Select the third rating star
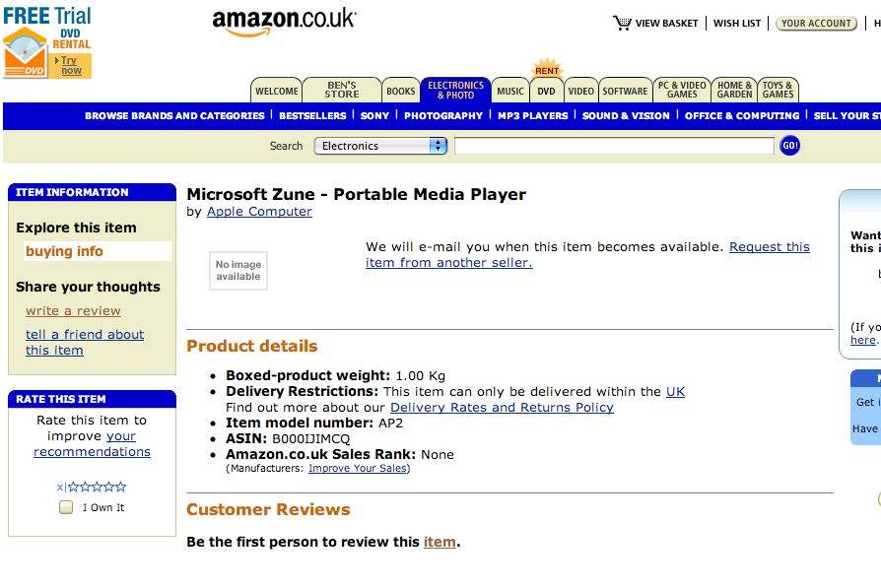 [x=98, y=486]
